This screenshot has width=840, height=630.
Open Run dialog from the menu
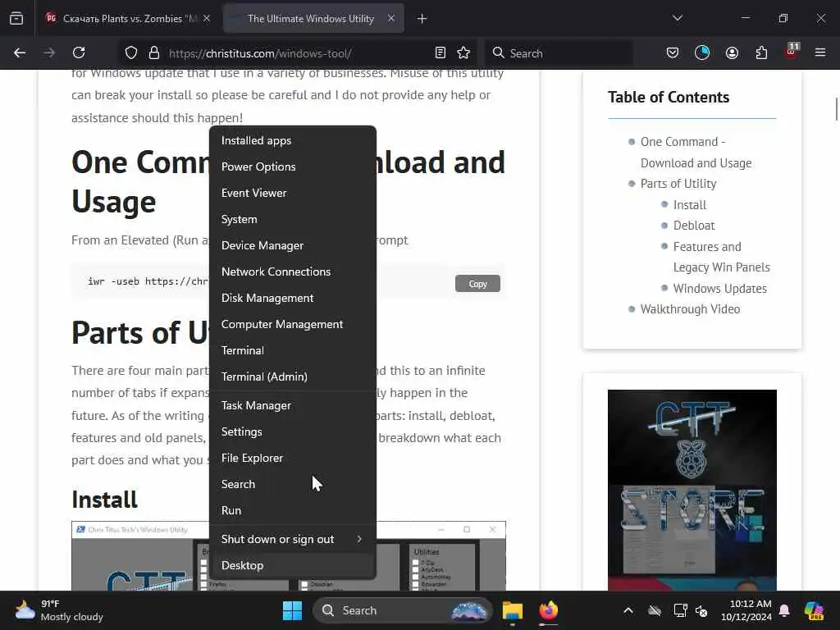click(293, 510)
